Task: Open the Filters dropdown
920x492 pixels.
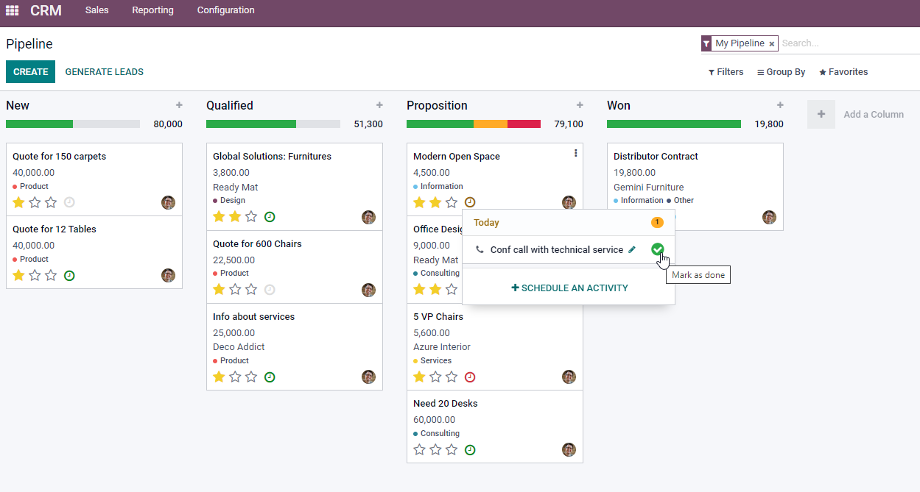Action: click(x=726, y=72)
